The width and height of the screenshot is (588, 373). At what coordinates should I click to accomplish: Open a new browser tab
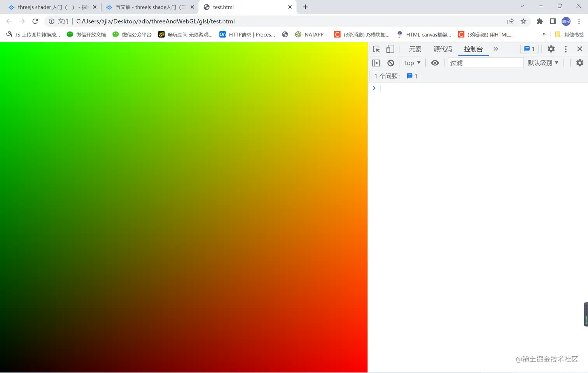[x=305, y=7]
